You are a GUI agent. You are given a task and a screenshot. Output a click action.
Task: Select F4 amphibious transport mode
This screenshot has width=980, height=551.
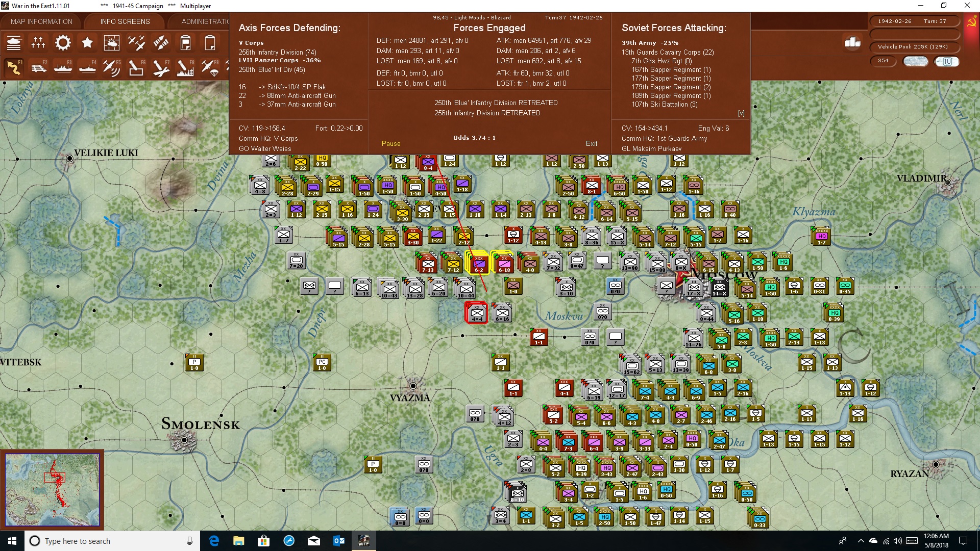coord(87,67)
